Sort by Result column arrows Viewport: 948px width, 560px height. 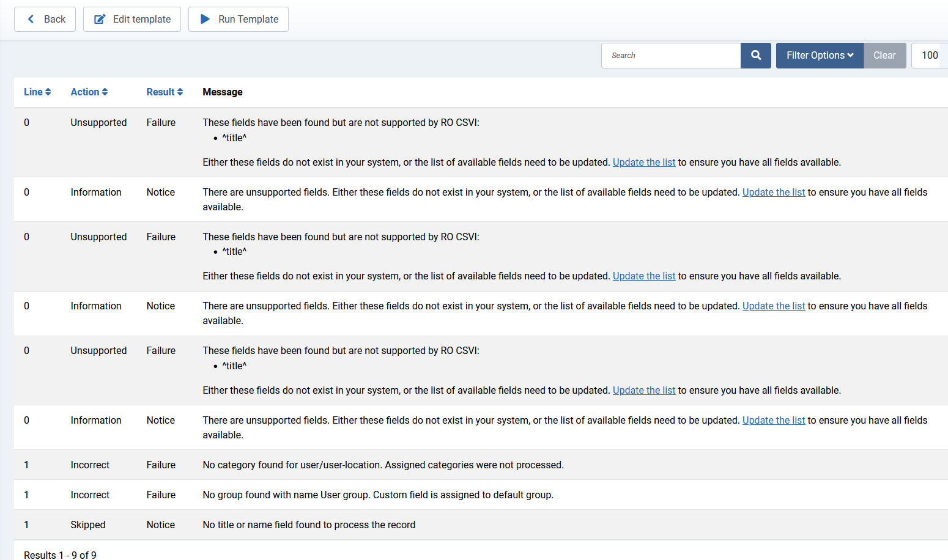[x=180, y=92]
